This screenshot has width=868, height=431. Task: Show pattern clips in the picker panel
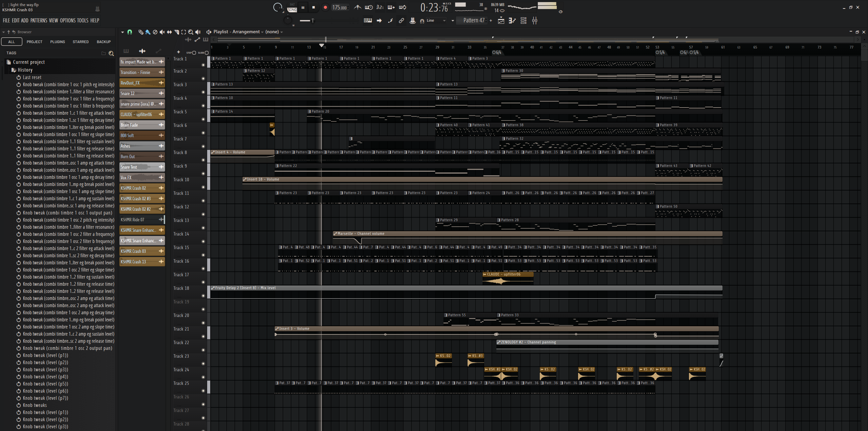(126, 51)
